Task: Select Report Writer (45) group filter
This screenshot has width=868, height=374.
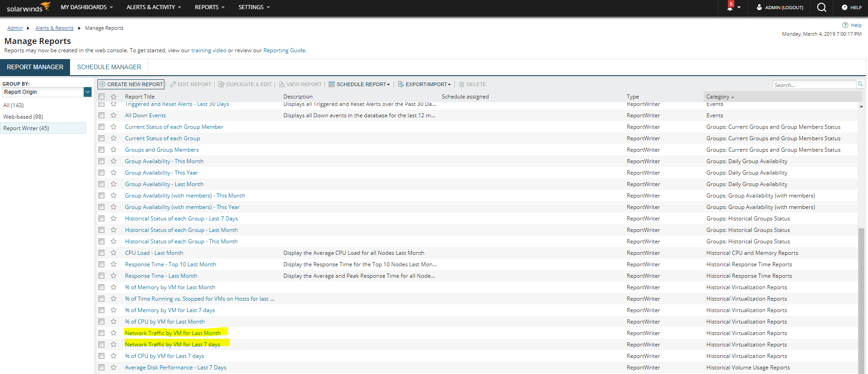Action: pyautogui.click(x=43, y=128)
